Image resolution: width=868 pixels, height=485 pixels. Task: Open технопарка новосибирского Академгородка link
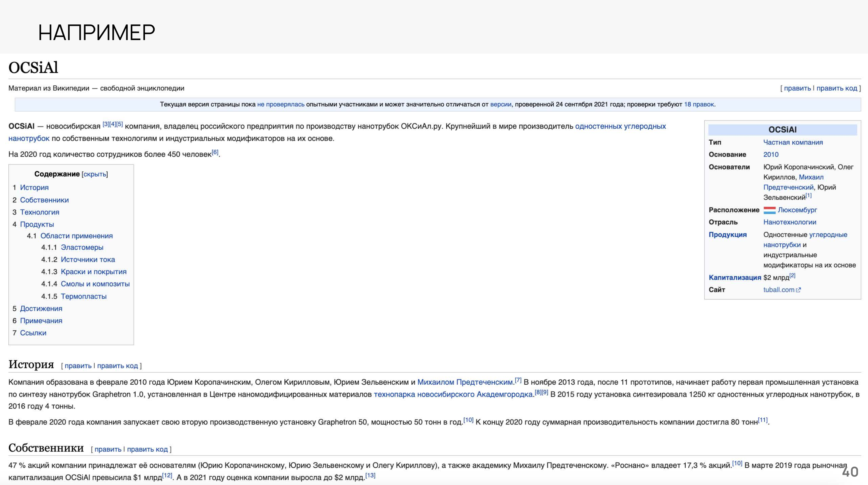(x=454, y=394)
